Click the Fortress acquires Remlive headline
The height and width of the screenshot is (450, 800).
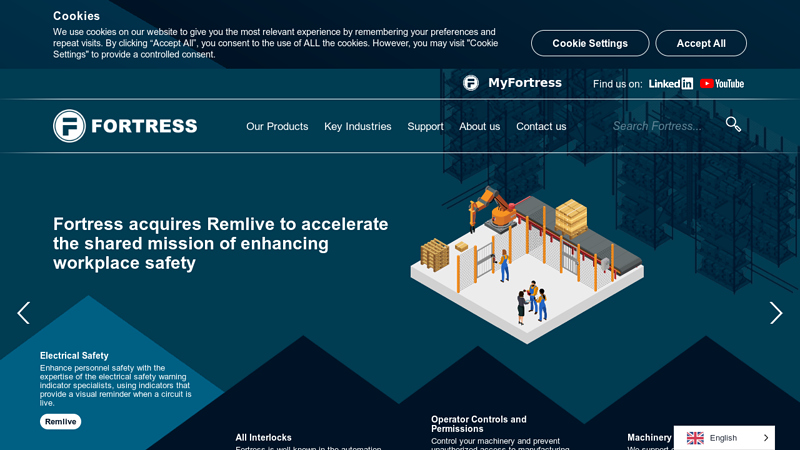coord(220,243)
